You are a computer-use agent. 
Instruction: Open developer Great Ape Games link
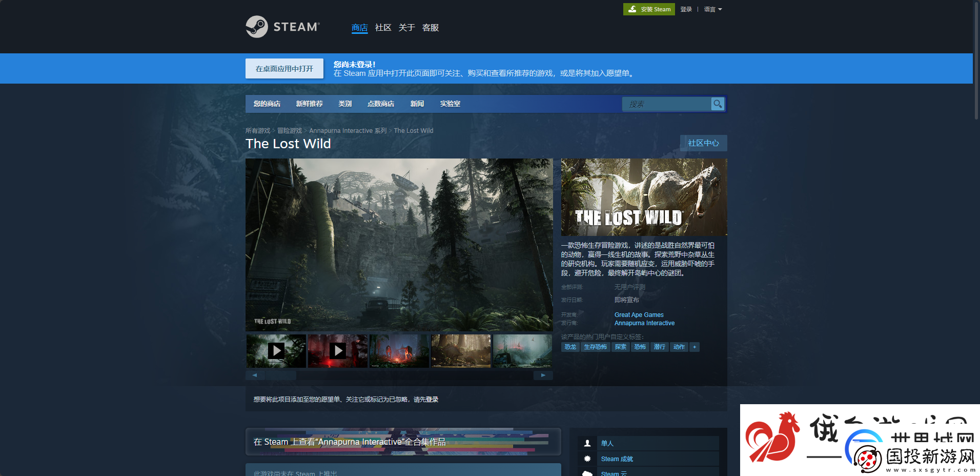coord(639,315)
